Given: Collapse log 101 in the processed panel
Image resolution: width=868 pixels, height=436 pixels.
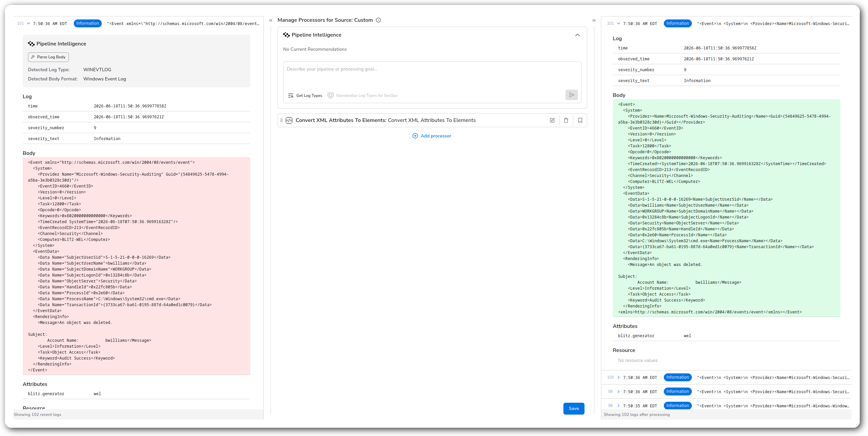Looking at the screenshot, I should [618, 24].
